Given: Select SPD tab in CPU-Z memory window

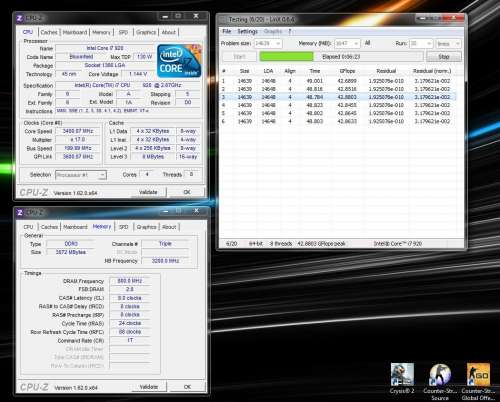Looking at the screenshot, I should pos(124,227).
